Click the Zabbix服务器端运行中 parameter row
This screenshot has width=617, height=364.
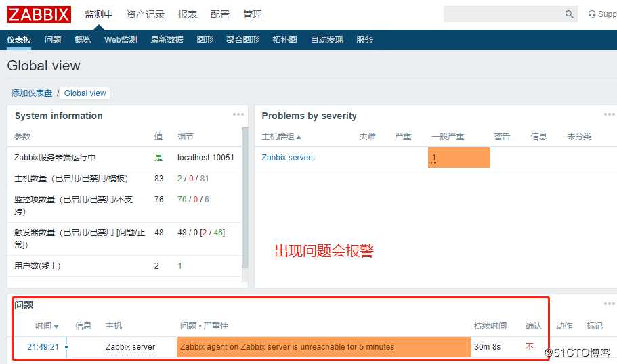[125, 158]
